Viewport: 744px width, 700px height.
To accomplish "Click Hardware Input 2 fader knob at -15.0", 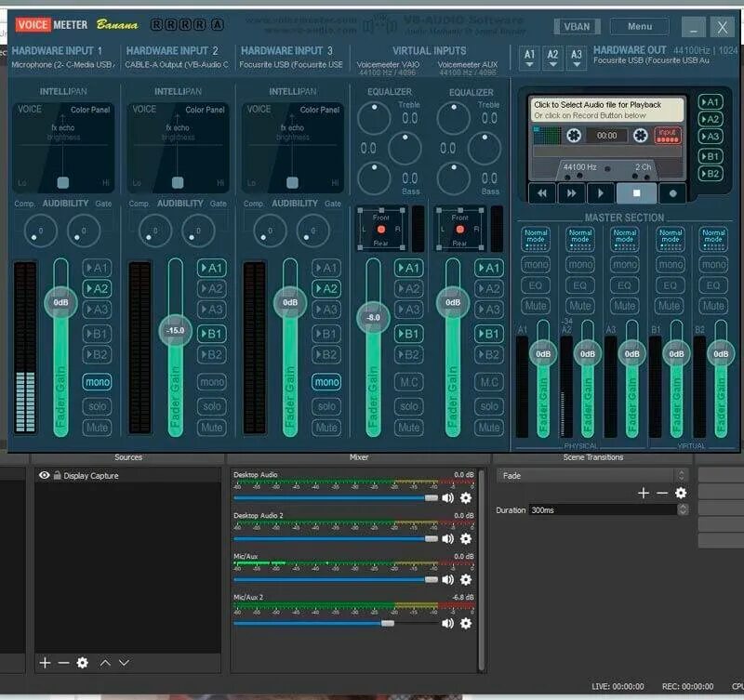I will coord(175,331).
